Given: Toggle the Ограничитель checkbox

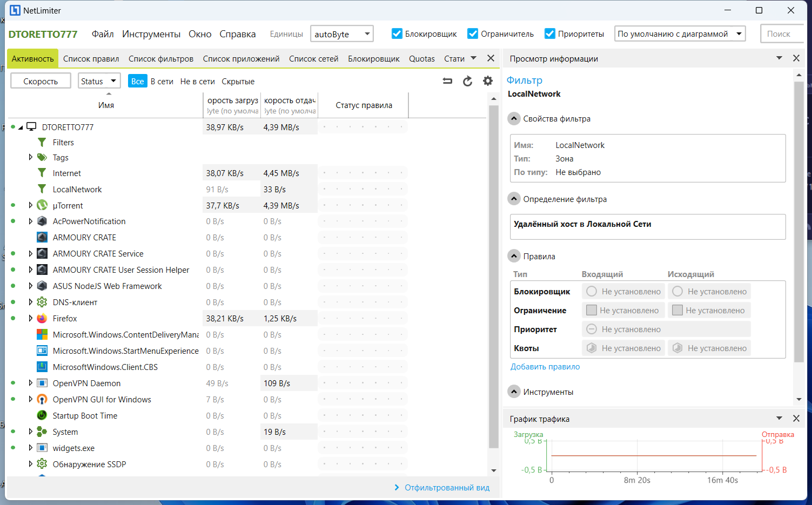Looking at the screenshot, I should tap(473, 34).
